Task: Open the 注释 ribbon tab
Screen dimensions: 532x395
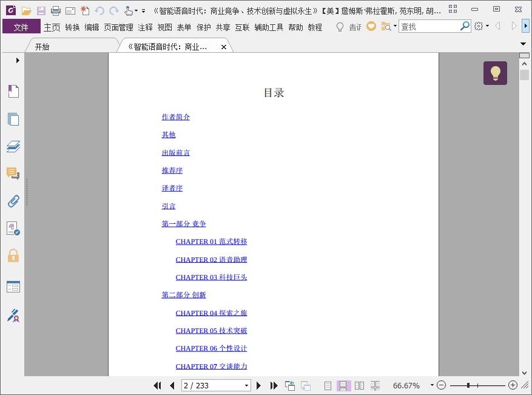Action: tap(145, 27)
